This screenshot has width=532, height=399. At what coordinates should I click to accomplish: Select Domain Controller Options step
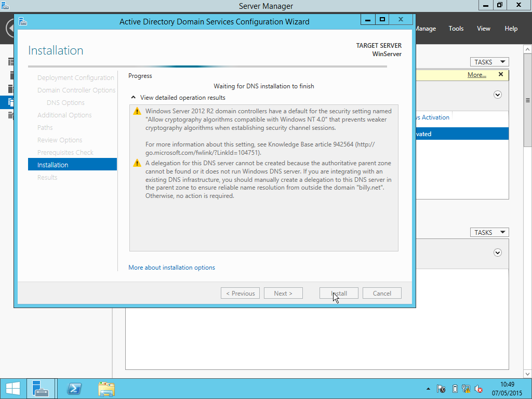coord(76,90)
